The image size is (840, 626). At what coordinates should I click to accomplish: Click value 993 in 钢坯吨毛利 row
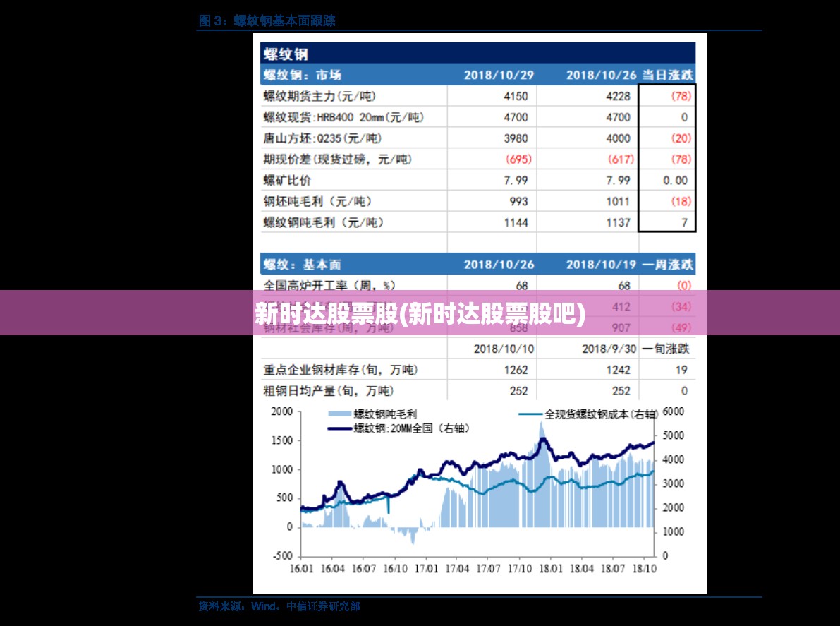pyautogui.click(x=518, y=202)
